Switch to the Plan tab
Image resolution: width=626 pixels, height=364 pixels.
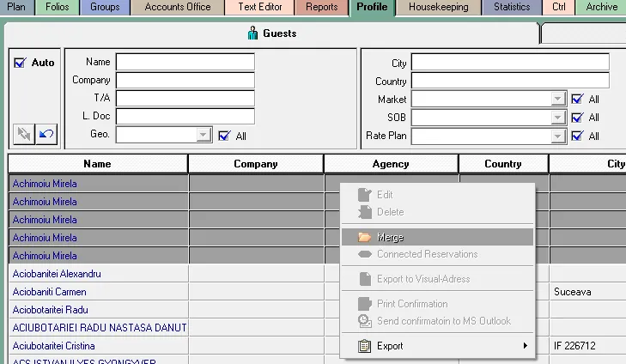click(x=16, y=7)
